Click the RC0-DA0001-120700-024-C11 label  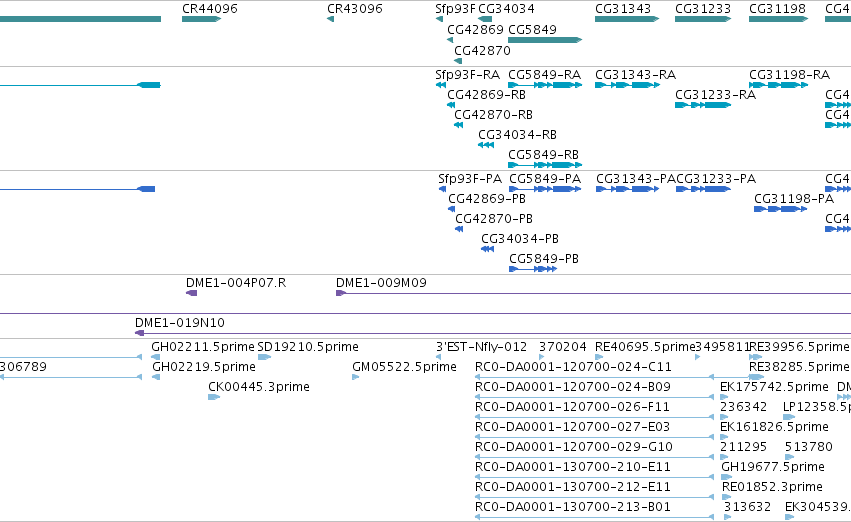pos(573,367)
